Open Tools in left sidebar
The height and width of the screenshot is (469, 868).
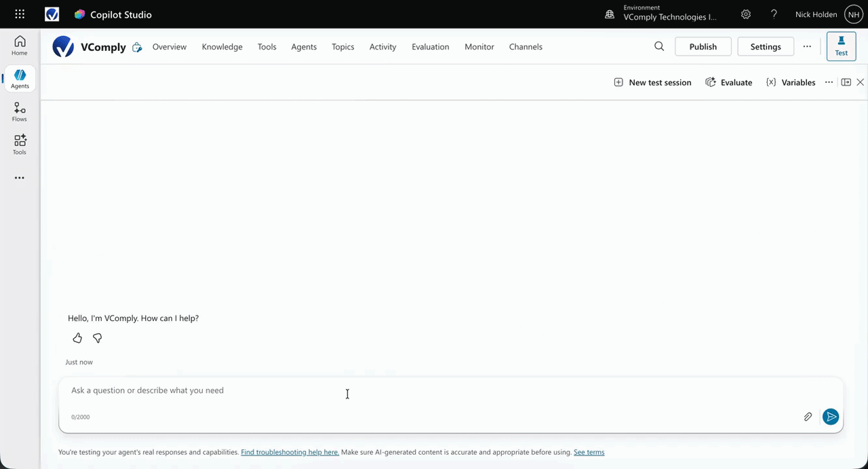[20, 145]
